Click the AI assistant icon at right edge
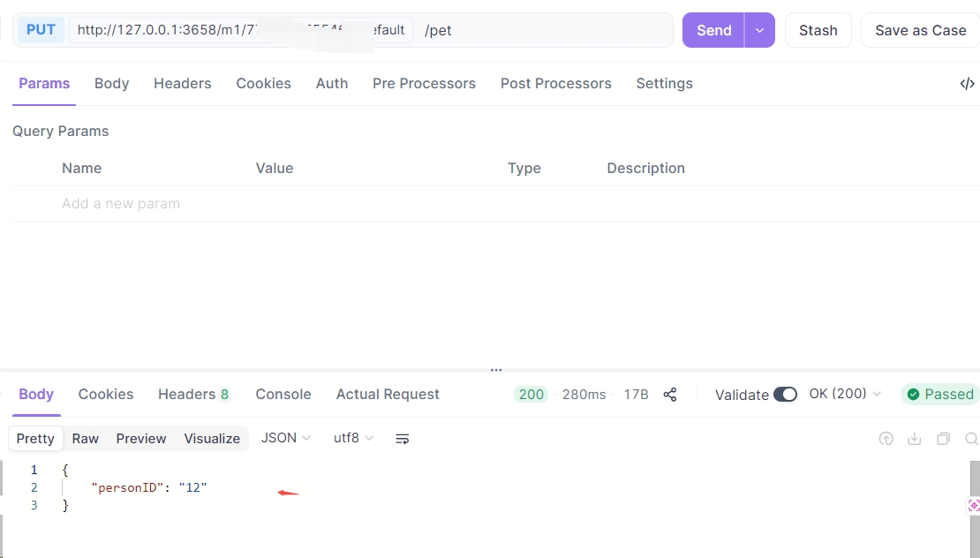 [x=974, y=505]
